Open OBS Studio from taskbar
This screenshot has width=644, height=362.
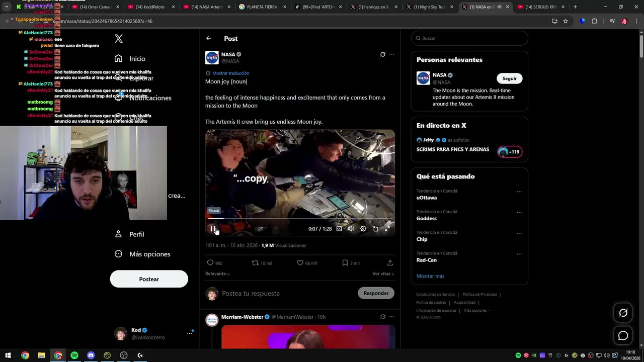pyautogui.click(x=124, y=355)
